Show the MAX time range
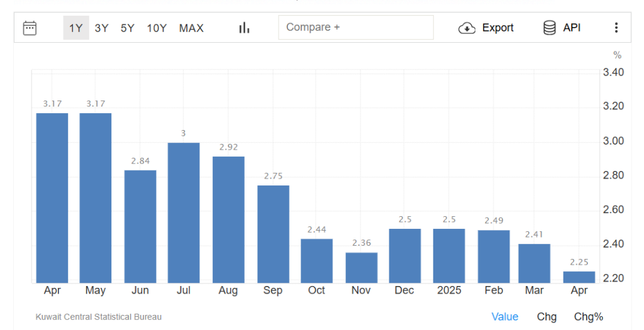 click(x=191, y=28)
